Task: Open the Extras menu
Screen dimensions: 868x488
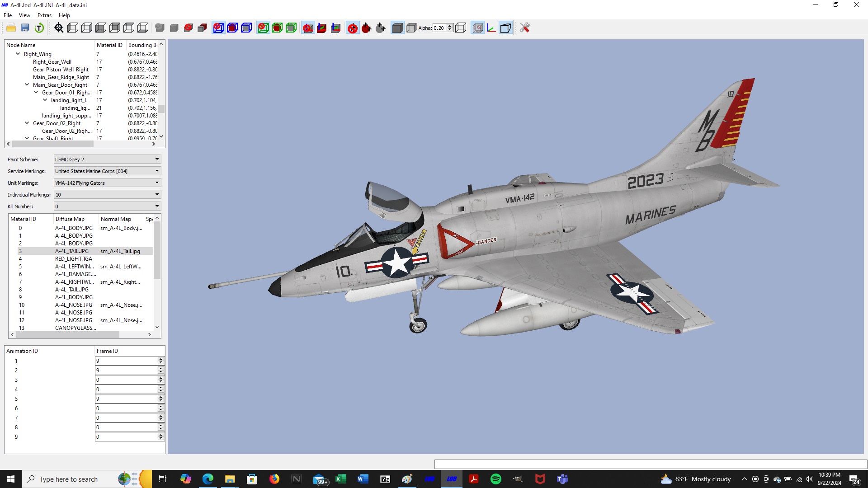Action: (x=44, y=15)
